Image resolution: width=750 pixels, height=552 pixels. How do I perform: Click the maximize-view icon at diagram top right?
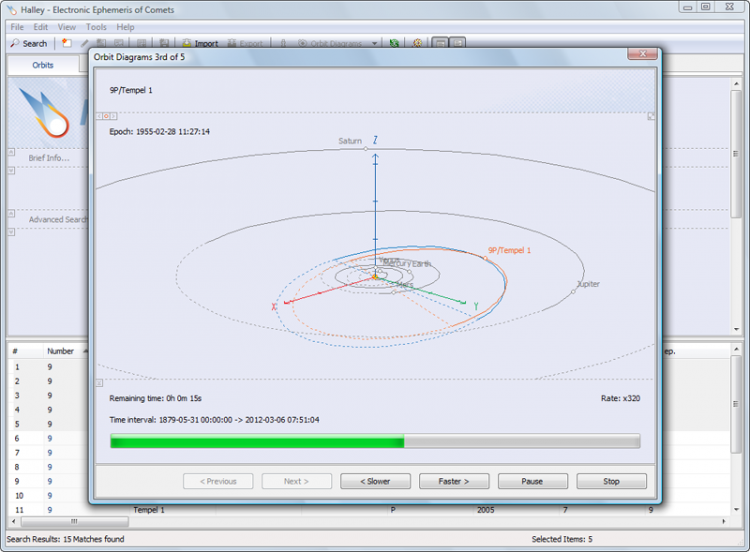pyautogui.click(x=651, y=116)
